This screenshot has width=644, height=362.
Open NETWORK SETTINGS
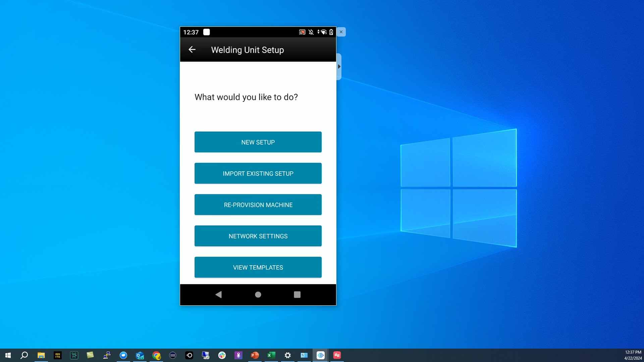258,236
